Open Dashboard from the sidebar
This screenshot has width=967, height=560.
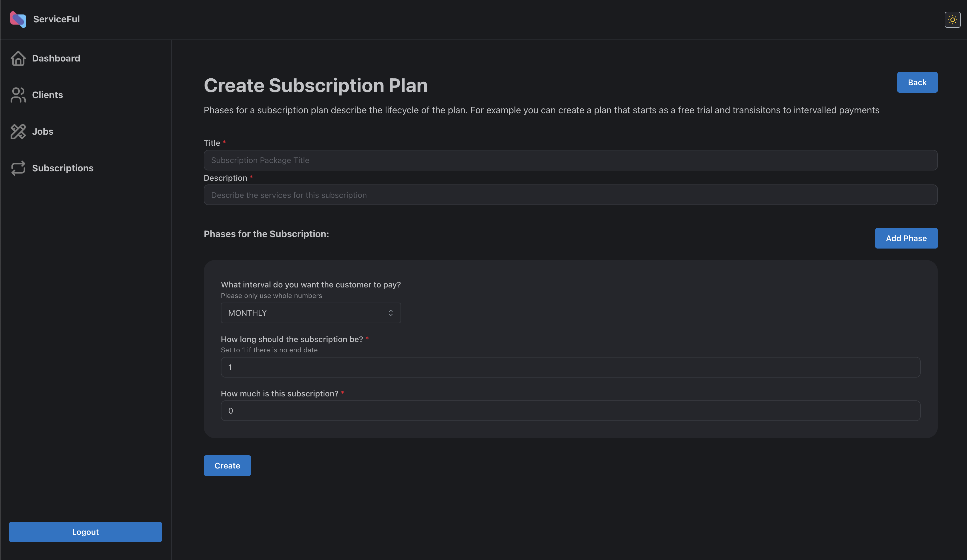[x=56, y=58]
